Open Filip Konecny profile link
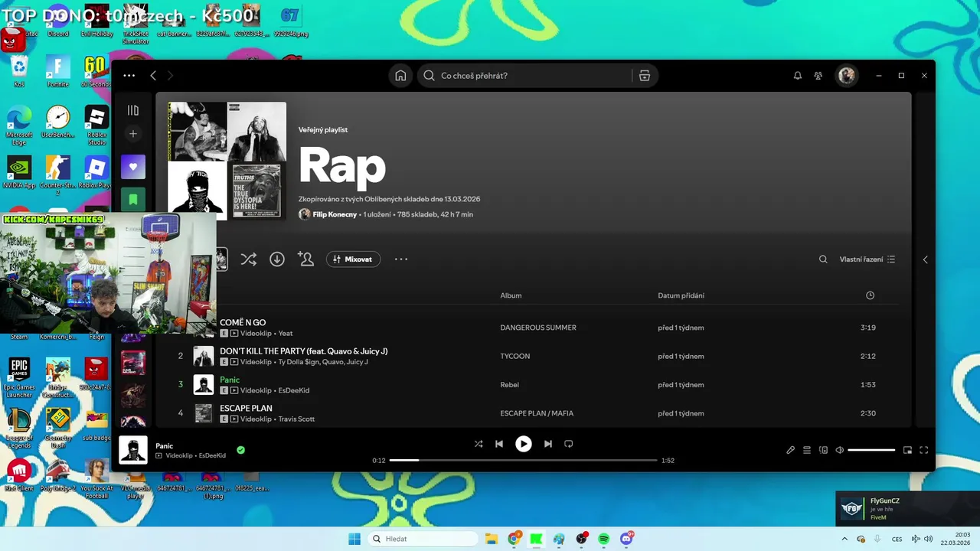This screenshot has height=551, width=980. [335, 214]
